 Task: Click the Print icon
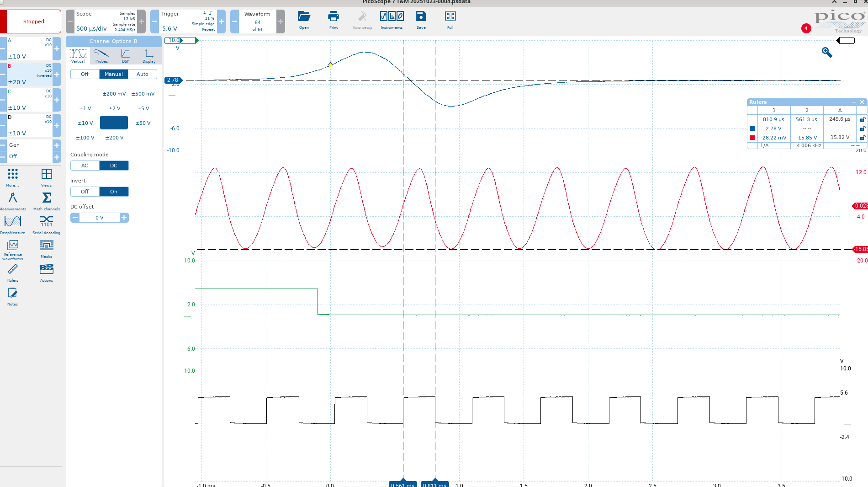pos(333,21)
